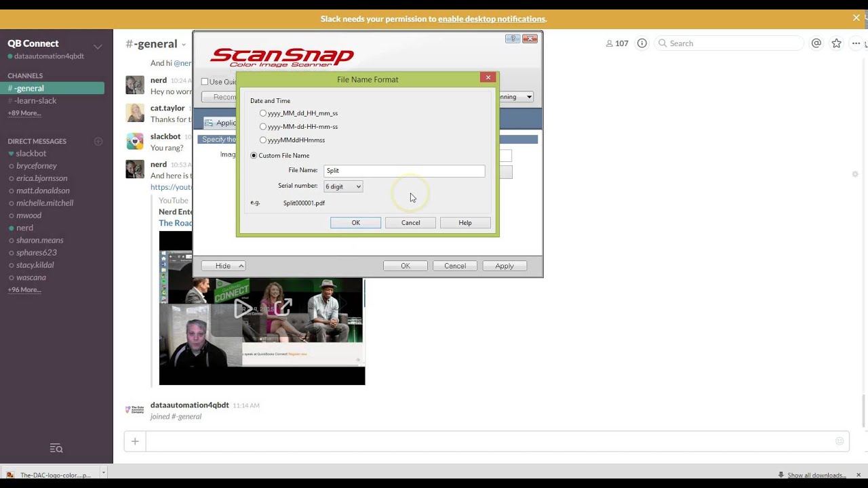This screenshot has height=488, width=868.
Task: Expand +96 More direct messages link
Action: coord(24,290)
